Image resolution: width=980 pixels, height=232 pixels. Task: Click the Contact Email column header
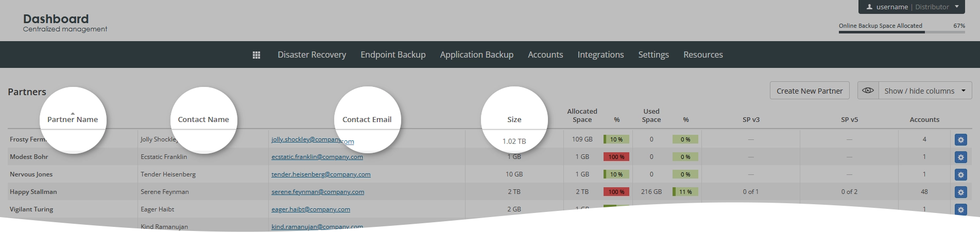367,119
